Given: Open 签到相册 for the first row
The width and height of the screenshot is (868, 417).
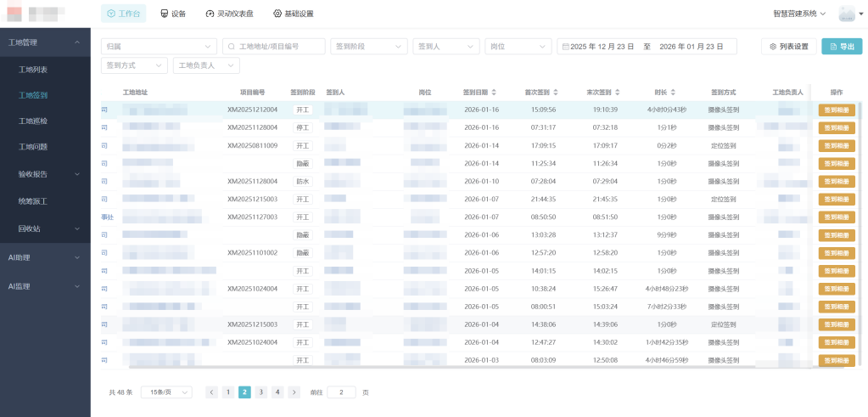Looking at the screenshot, I should point(836,110).
